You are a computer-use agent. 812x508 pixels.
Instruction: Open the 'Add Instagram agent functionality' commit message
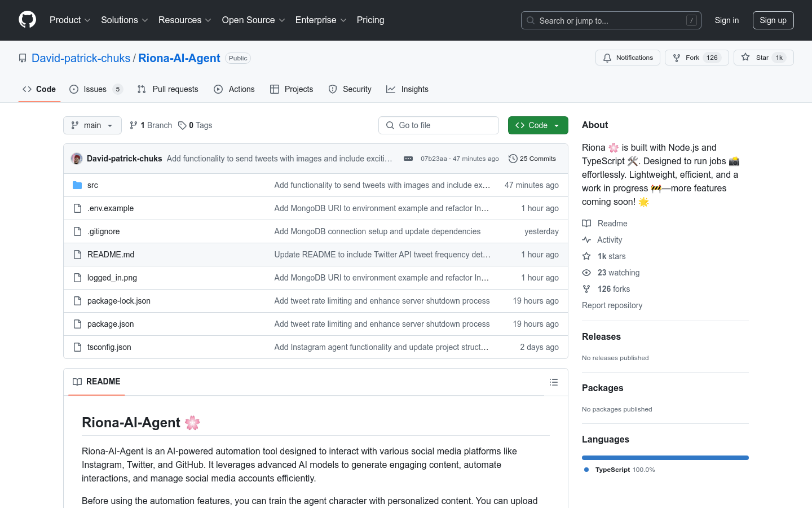[x=382, y=347]
